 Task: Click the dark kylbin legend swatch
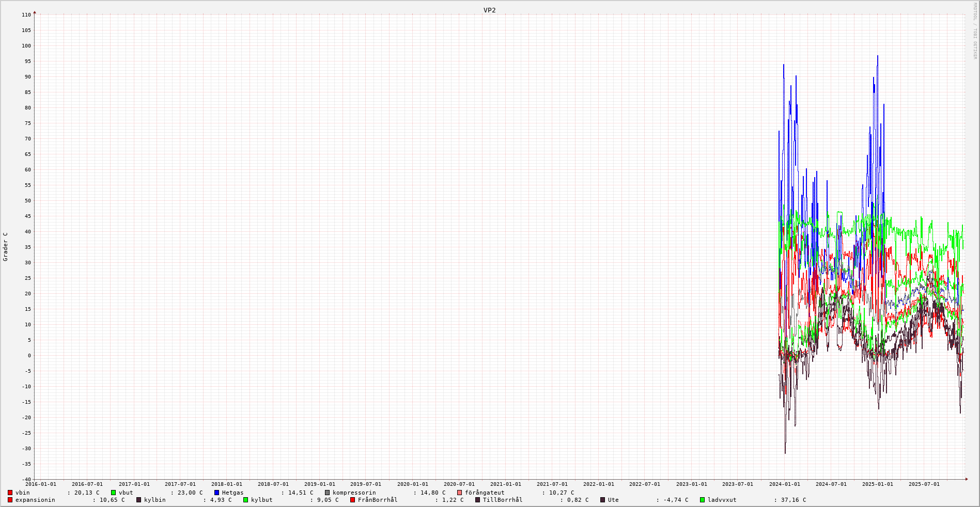click(138, 500)
